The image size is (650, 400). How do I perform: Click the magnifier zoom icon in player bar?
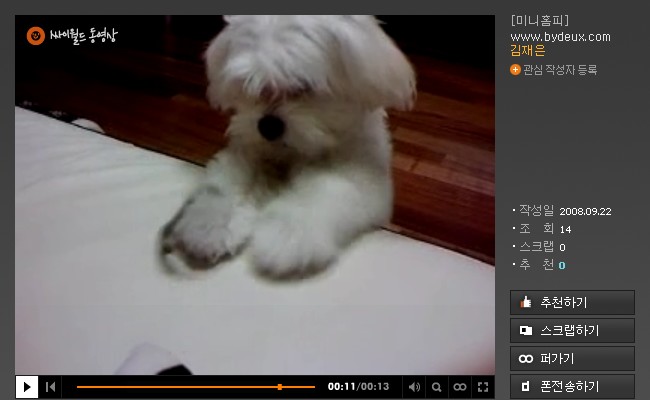436,387
